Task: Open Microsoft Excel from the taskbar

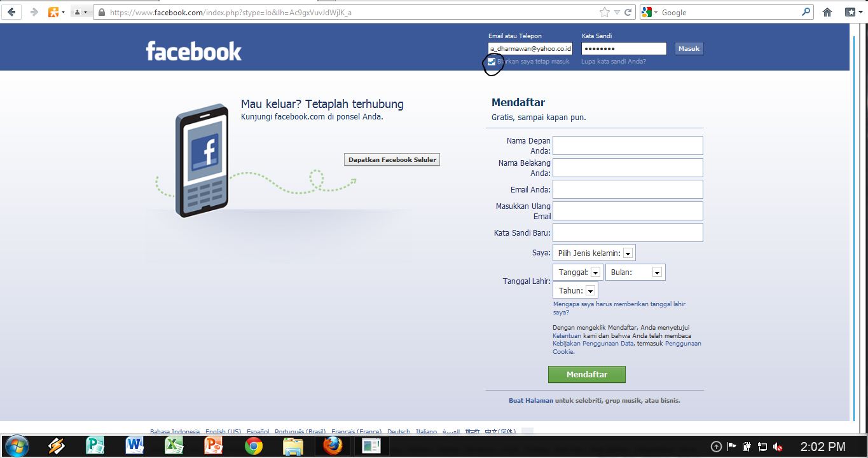Action: tap(174, 446)
